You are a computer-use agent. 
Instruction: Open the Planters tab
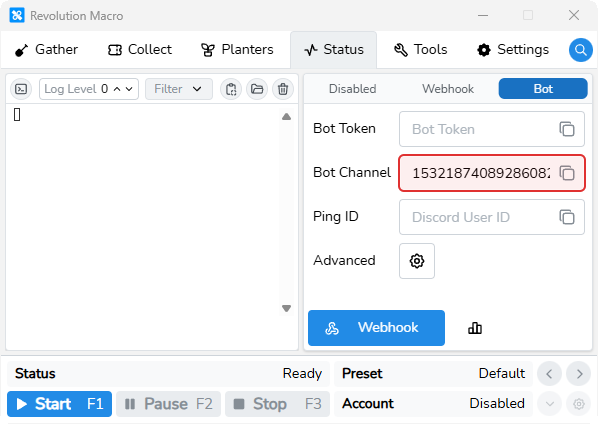[x=237, y=50]
